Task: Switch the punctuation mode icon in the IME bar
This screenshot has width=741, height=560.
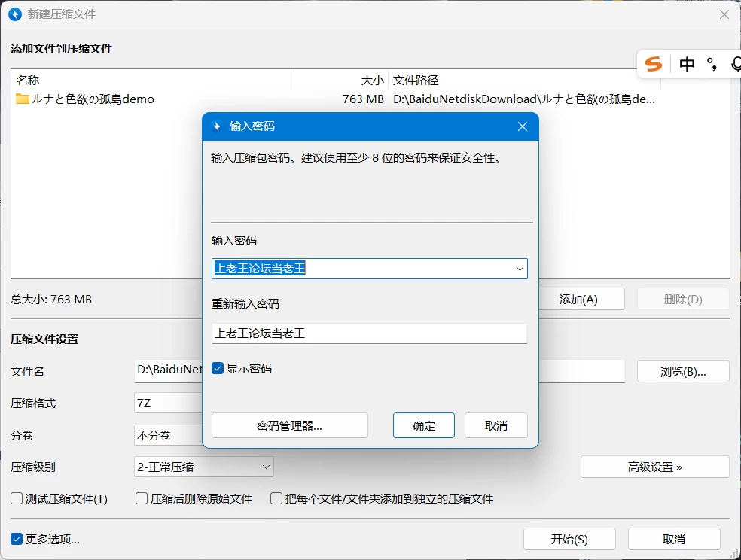Action: 712,64
